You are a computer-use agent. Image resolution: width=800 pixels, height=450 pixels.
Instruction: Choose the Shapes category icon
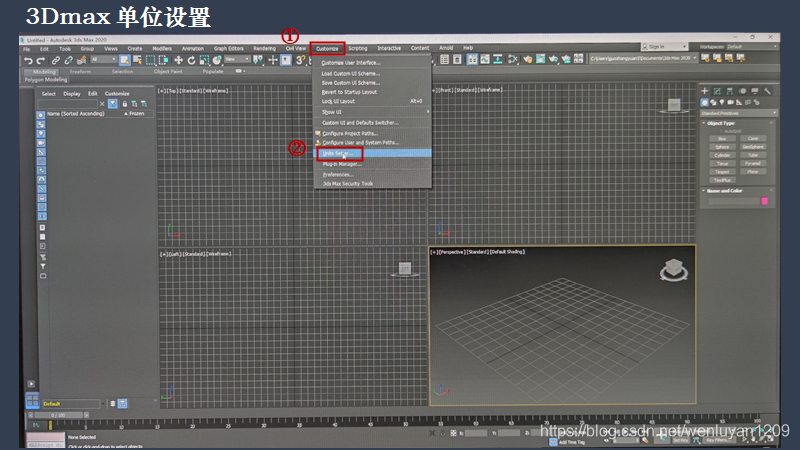pos(713,103)
